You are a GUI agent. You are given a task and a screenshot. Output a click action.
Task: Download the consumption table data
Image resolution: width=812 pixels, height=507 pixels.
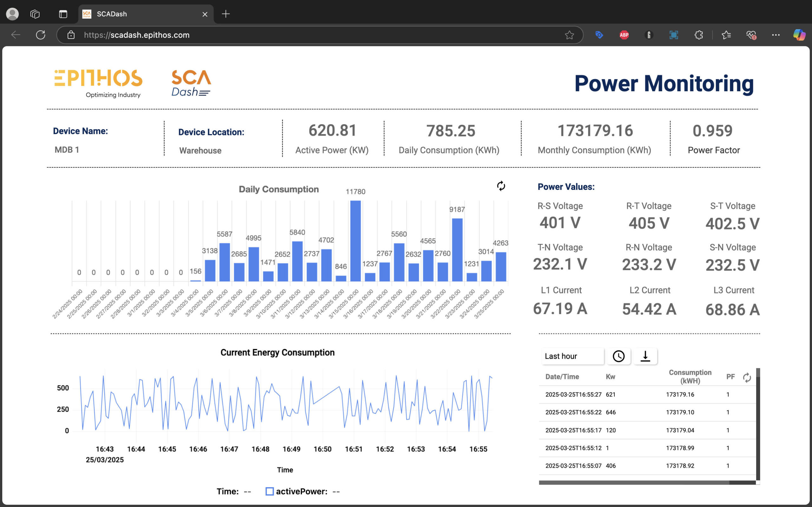(x=645, y=356)
